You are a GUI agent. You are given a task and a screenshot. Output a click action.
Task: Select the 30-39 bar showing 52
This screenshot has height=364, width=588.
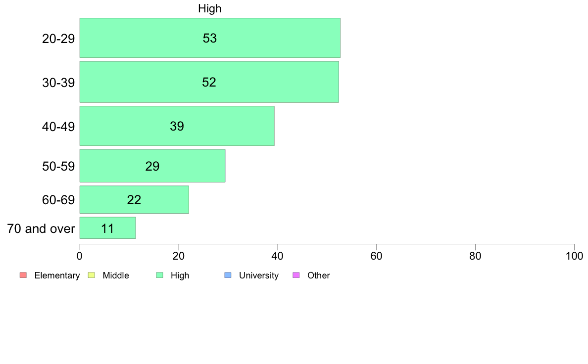pos(209,82)
